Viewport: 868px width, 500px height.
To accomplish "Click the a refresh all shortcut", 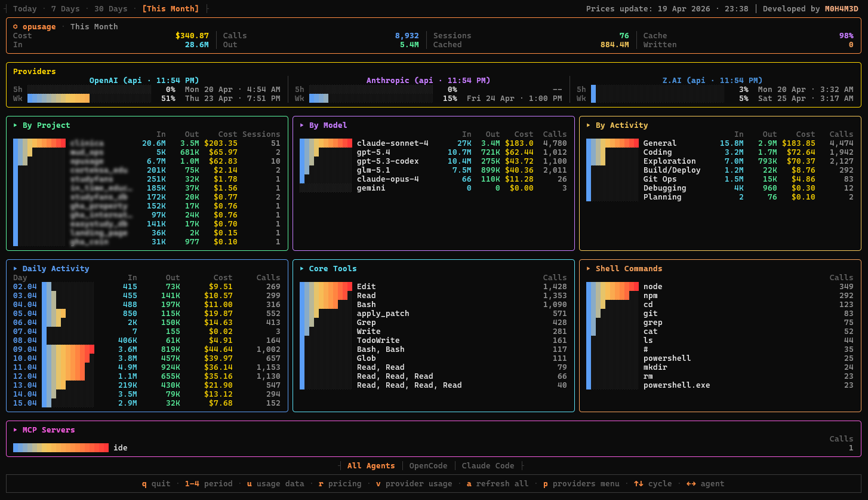I will (x=497, y=484).
